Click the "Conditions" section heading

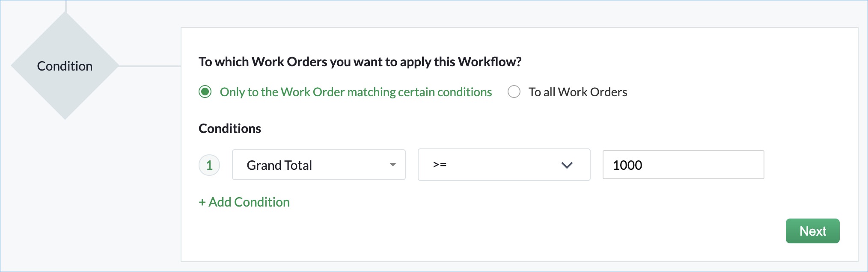click(230, 128)
